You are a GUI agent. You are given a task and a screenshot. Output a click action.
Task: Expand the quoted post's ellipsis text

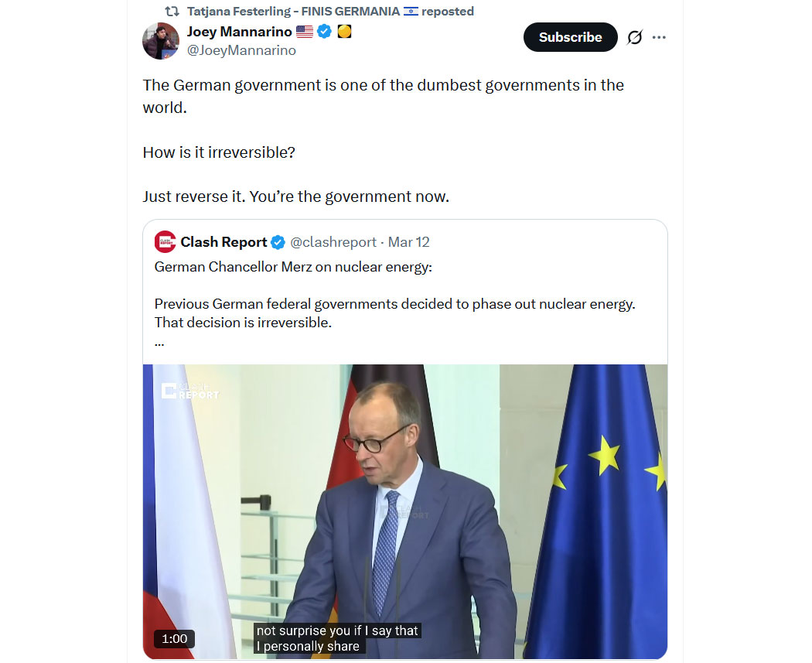[x=159, y=341]
